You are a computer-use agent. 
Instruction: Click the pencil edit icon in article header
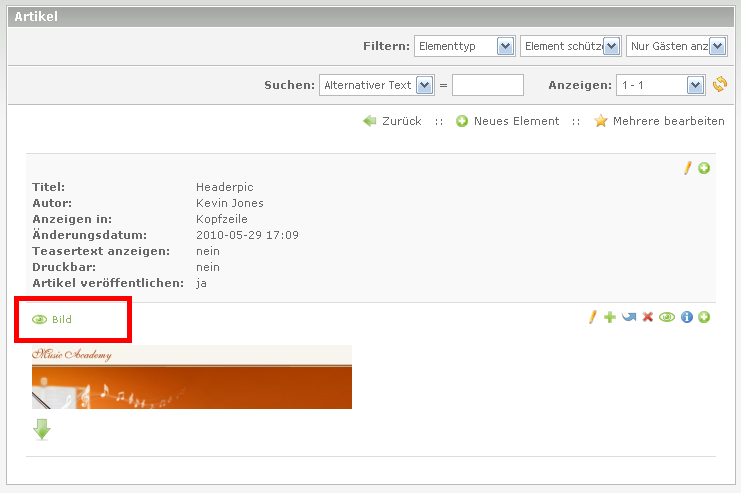(687, 168)
